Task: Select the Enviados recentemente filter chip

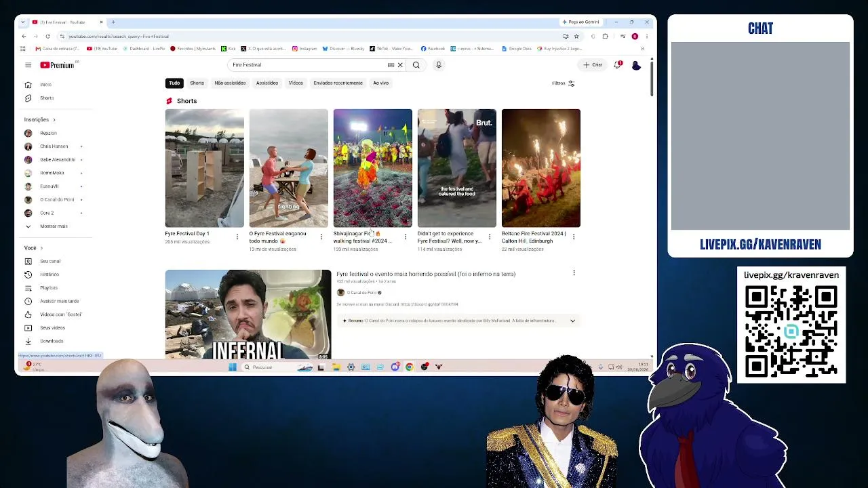Action: tap(338, 83)
